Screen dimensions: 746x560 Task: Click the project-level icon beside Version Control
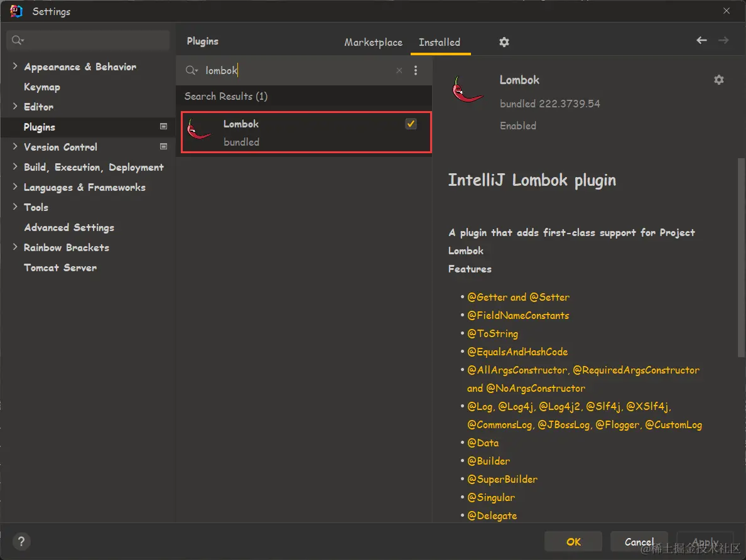pos(163,146)
